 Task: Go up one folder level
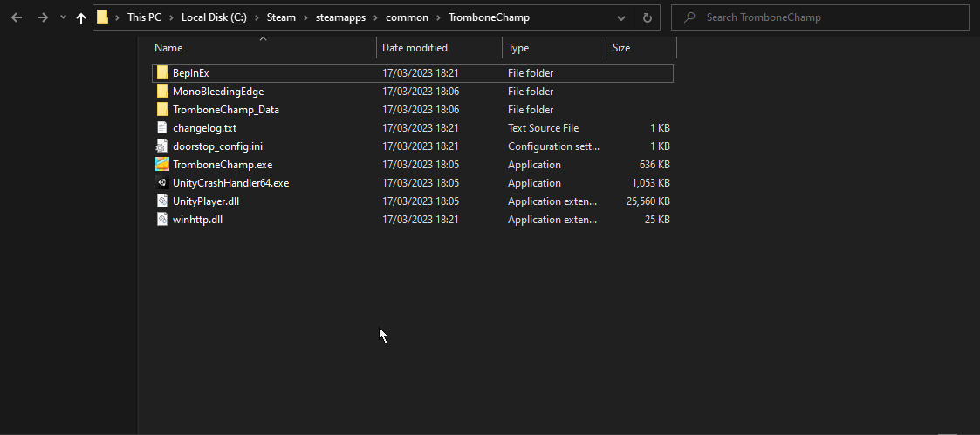81,17
